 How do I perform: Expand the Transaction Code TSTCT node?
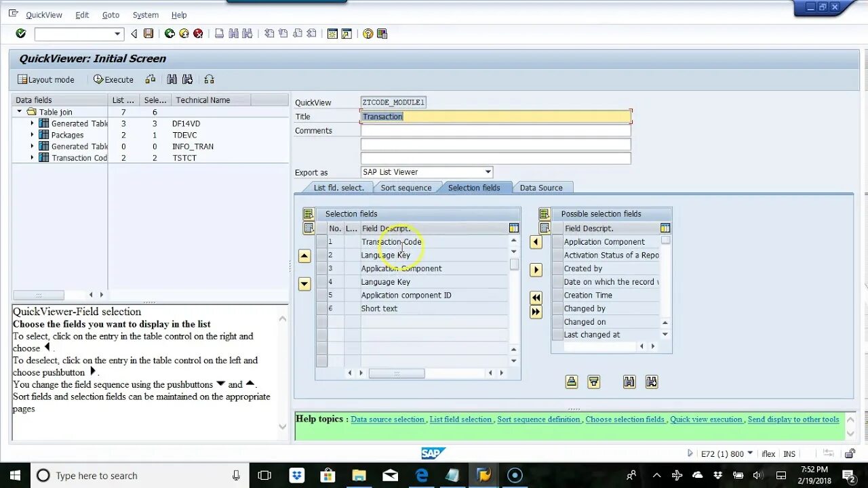[32, 158]
